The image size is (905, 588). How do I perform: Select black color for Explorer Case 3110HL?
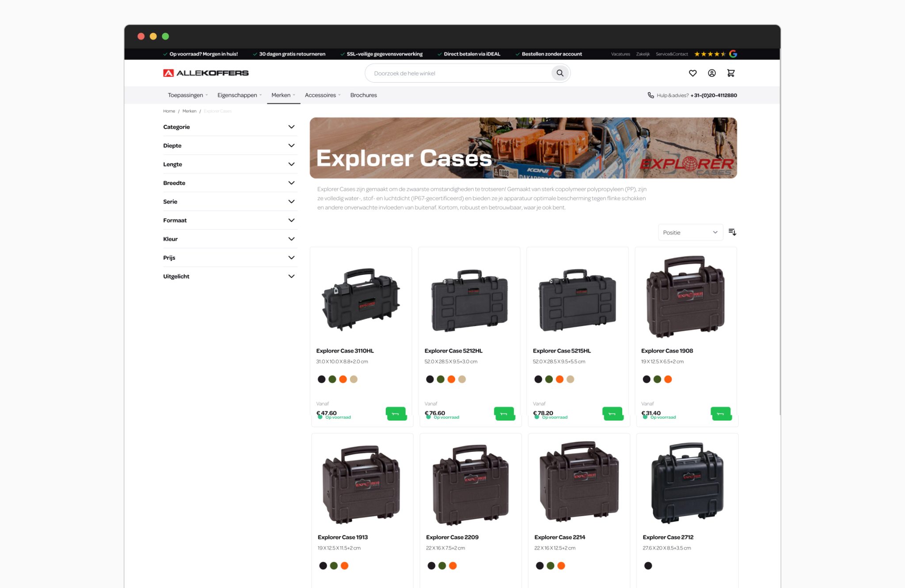pos(322,379)
